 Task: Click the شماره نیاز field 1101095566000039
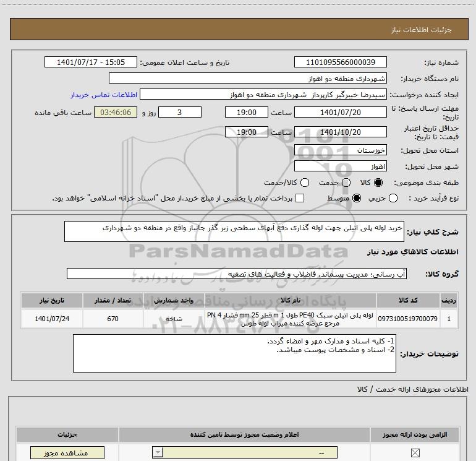[x=340, y=62]
